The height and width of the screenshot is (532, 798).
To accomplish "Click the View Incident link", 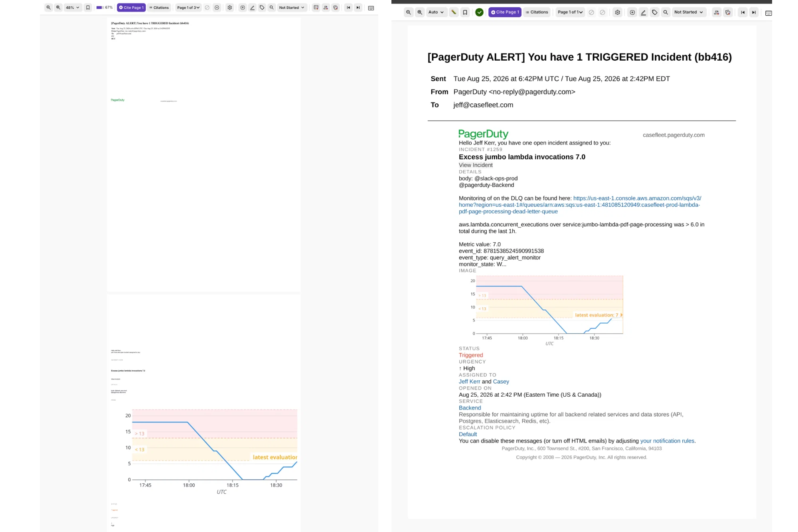I will click(476, 165).
